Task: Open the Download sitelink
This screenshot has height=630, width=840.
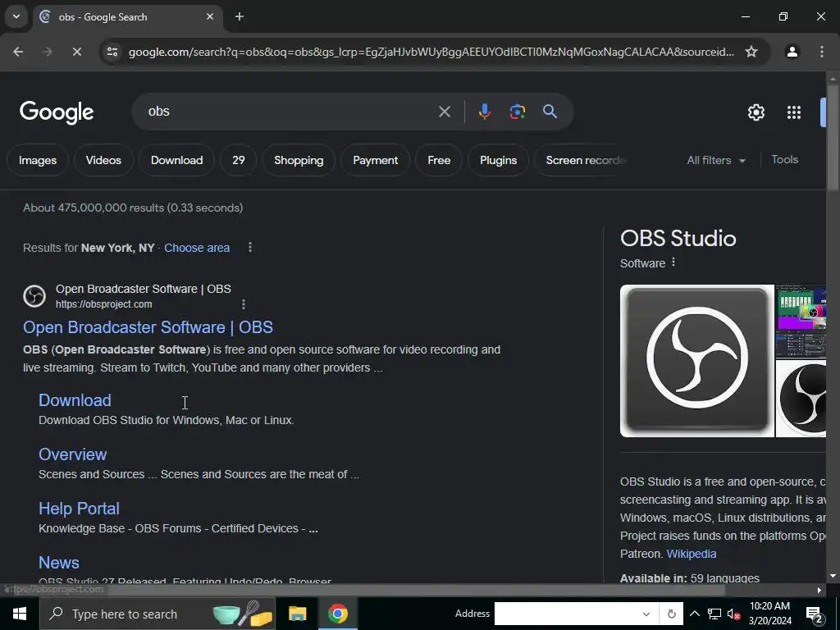Action: (75, 400)
